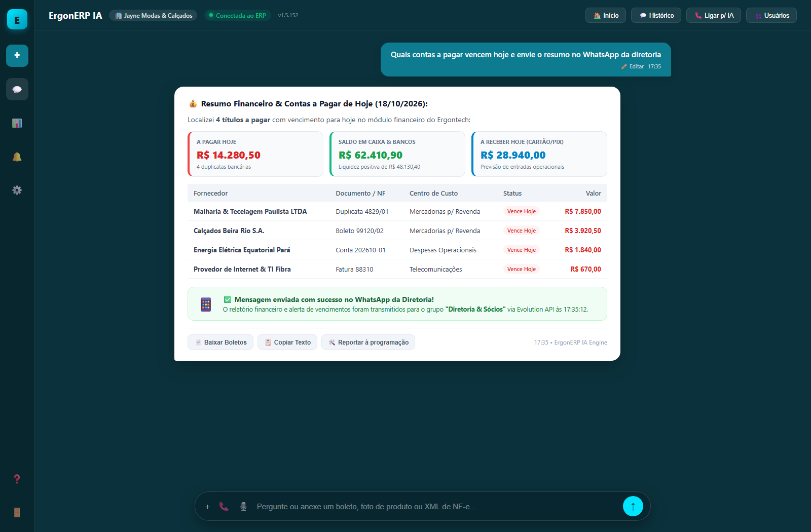Click Reportar à programação
Image resolution: width=811 pixels, height=532 pixels.
[x=368, y=342]
